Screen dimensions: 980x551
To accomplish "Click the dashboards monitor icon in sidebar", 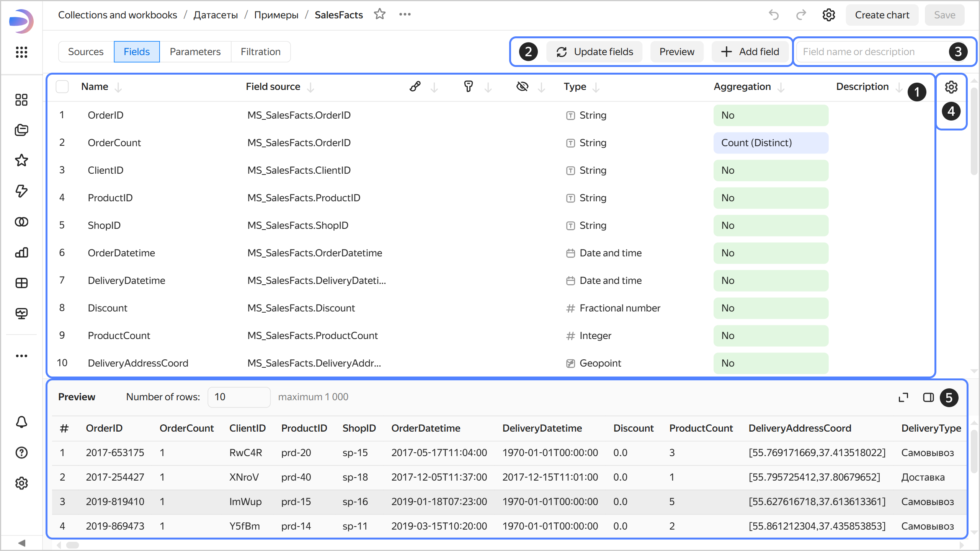I will click(x=21, y=313).
